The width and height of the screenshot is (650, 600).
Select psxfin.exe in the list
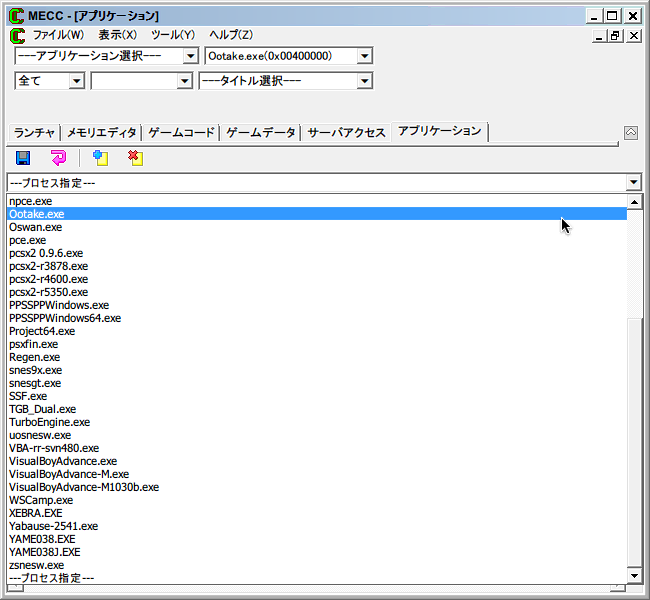(317, 344)
